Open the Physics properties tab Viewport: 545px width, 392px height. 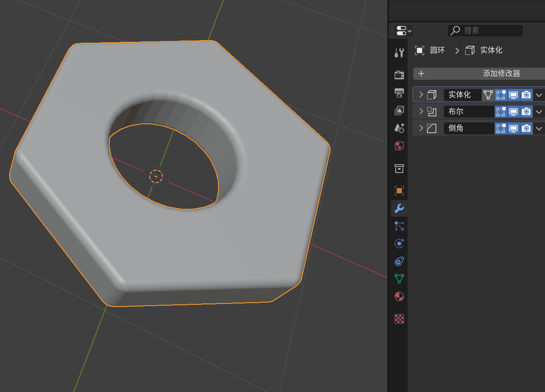click(399, 244)
